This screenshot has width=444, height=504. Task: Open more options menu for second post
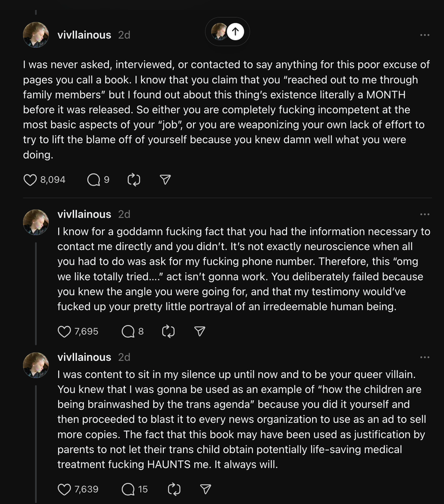click(424, 214)
